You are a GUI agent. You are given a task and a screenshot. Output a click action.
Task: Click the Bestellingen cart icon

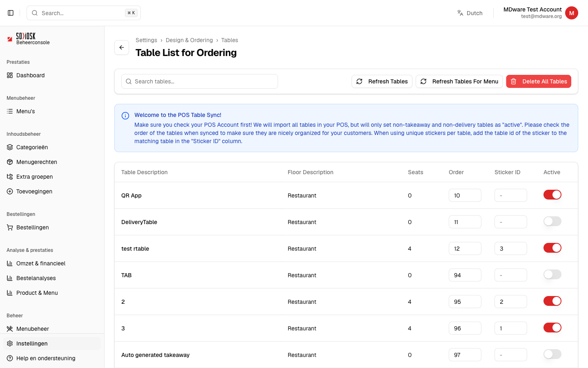(x=10, y=227)
